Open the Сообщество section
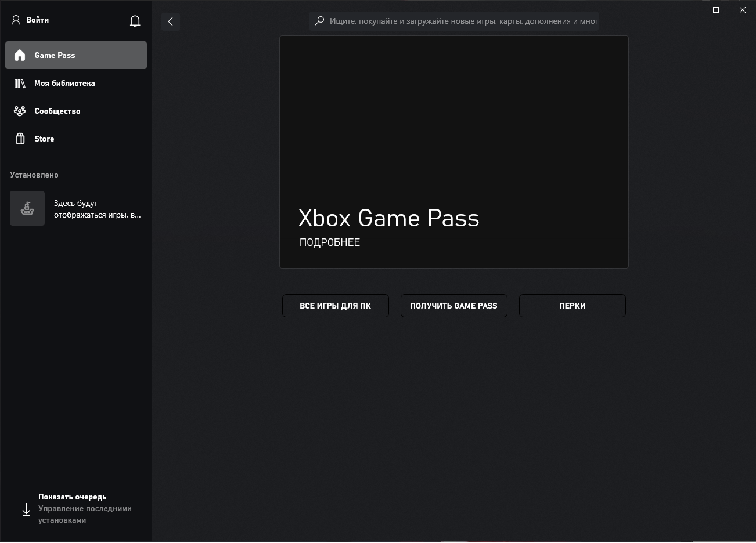This screenshot has width=756, height=543. tap(76, 111)
